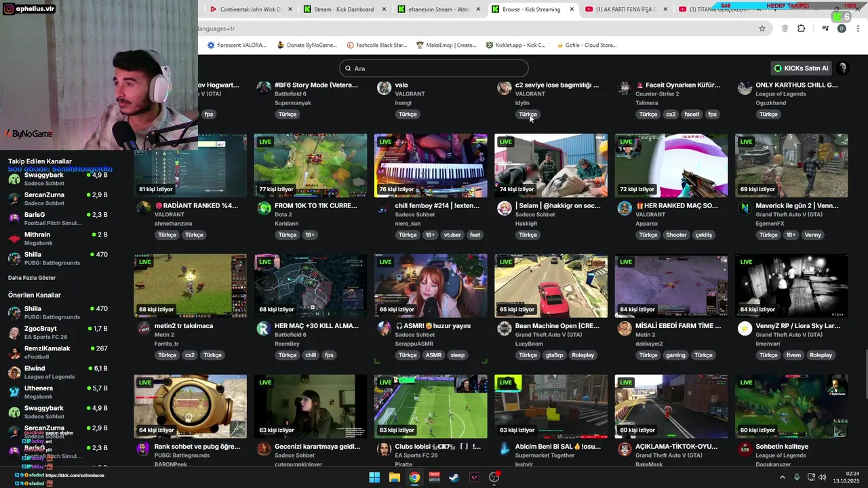Open 'ONLY KARTHUS CHILL G...' stream title
This screenshot has height=488, width=868.
(797, 85)
